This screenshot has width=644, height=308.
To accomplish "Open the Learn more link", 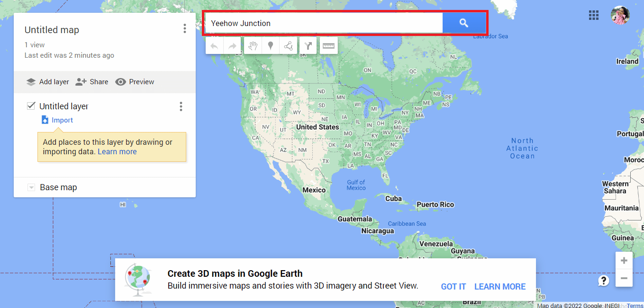I will [117, 152].
